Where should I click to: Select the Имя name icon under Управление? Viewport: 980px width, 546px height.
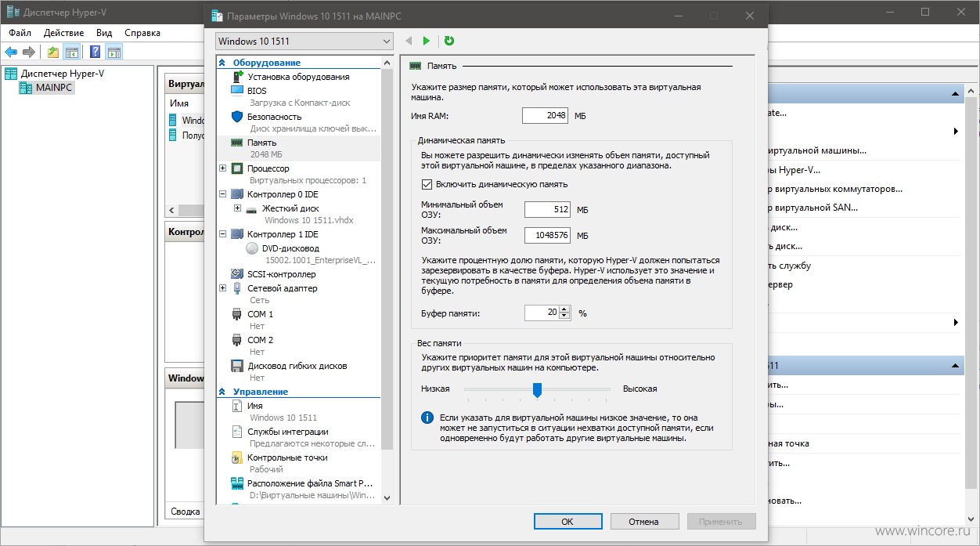[238, 406]
